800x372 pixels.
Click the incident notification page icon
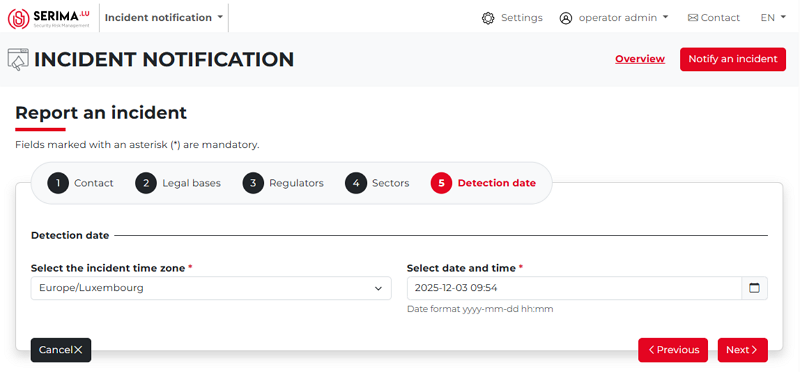pos(18,59)
